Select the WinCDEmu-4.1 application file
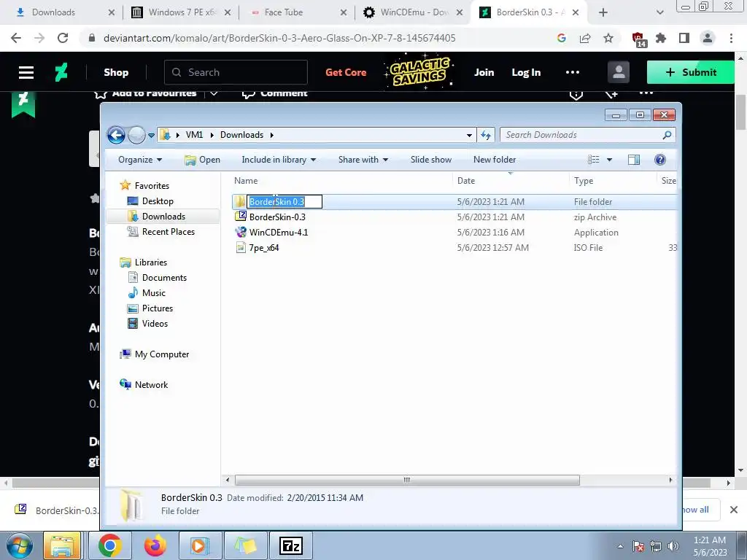The width and height of the screenshot is (747, 560). [279, 233]
